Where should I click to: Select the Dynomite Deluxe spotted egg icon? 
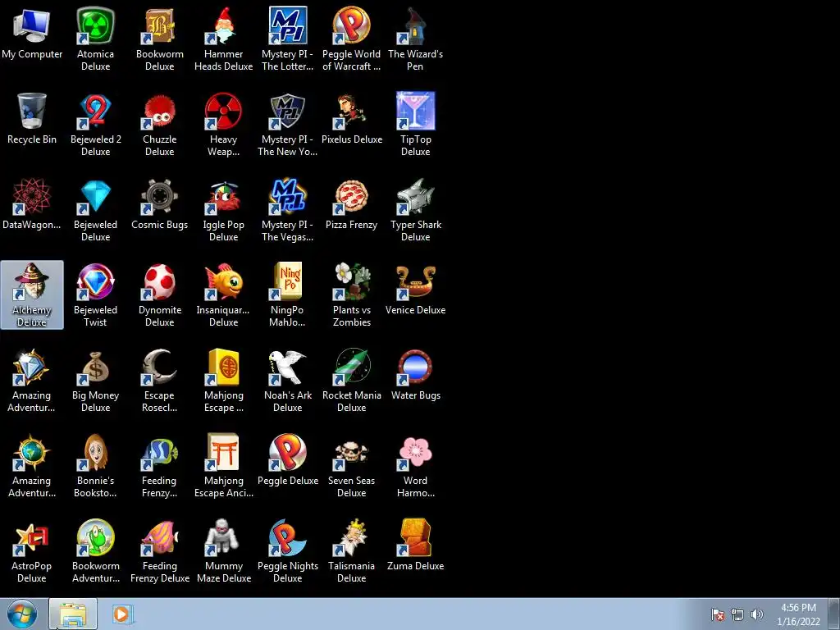pos(160,281)
